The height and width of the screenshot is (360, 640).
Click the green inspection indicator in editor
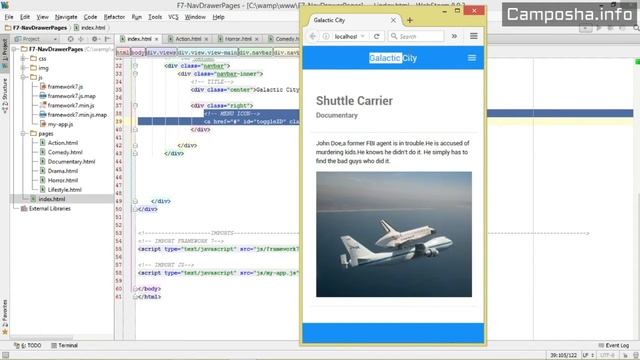click(x=637, y=62)
